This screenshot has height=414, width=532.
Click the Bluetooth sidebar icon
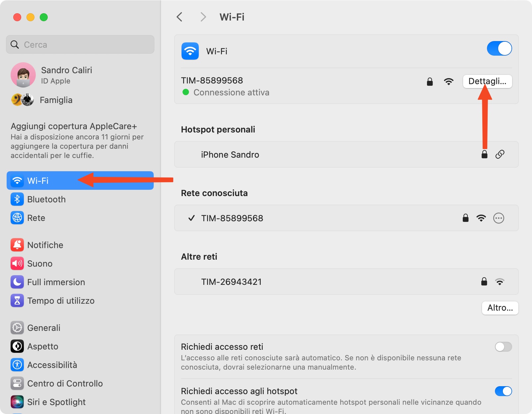[17, 199]
